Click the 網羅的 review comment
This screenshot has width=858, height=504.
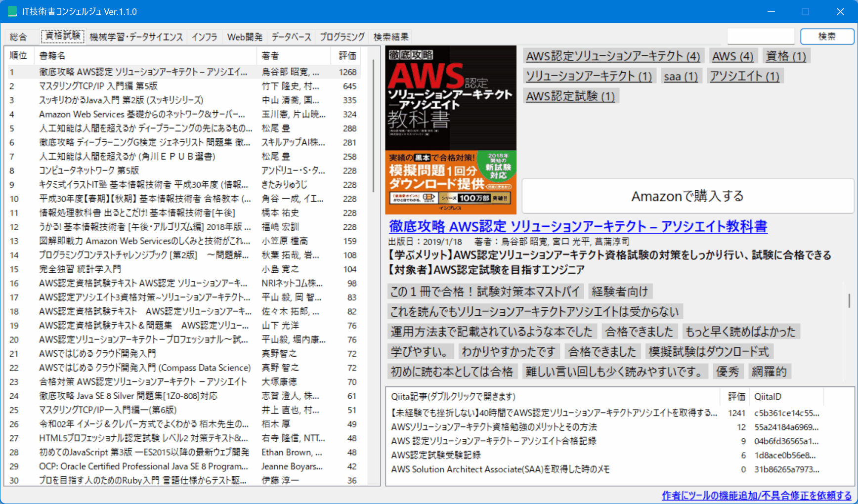tap(769, 371)
